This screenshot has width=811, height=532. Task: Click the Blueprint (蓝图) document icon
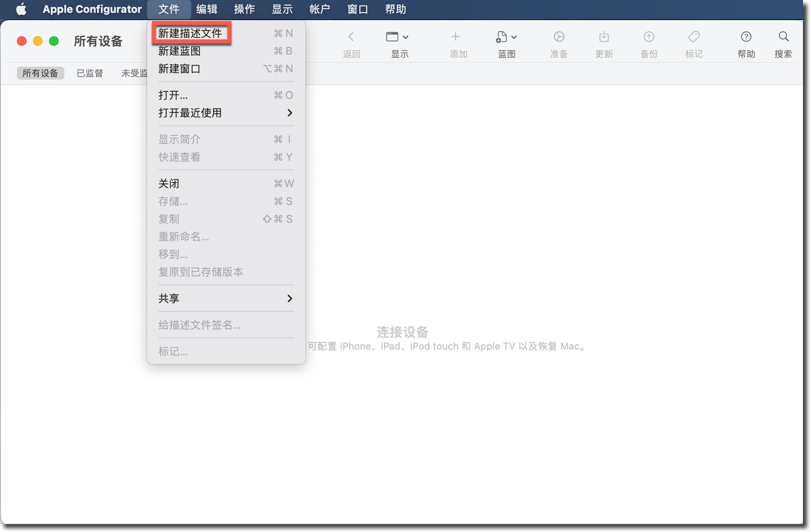502,37
